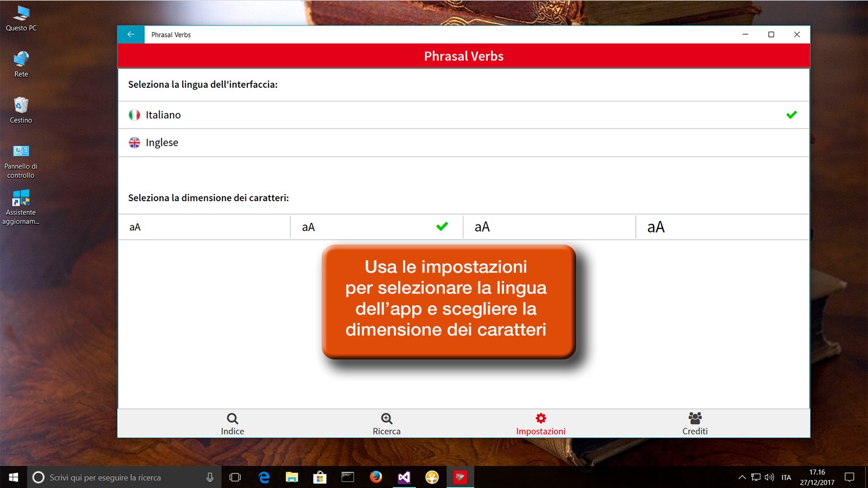Click the orange settings tip callout
This screenshot has width=868, height=488.
(448, 301)
